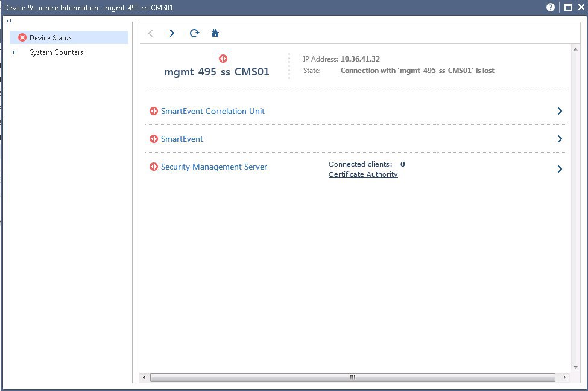Click vertical scrollbar up arrow
The height and width of the screenshot is (391, 588).
tap(575, 49)
